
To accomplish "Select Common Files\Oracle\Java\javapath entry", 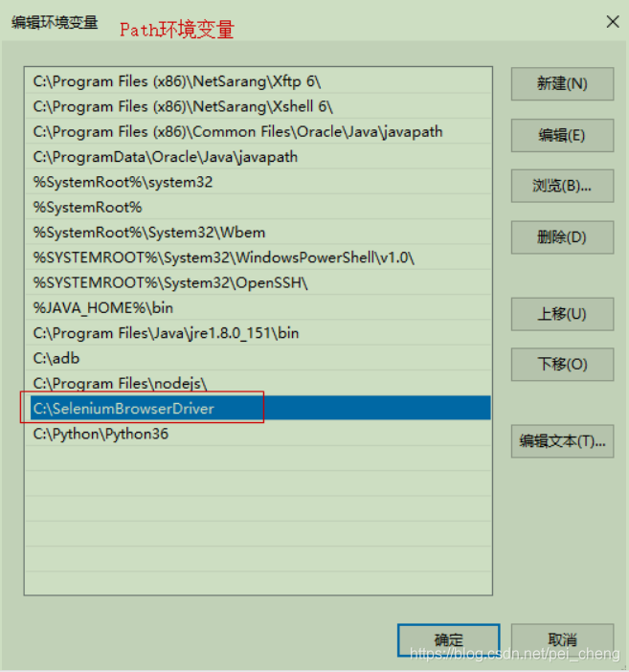I will pos(258,131).
